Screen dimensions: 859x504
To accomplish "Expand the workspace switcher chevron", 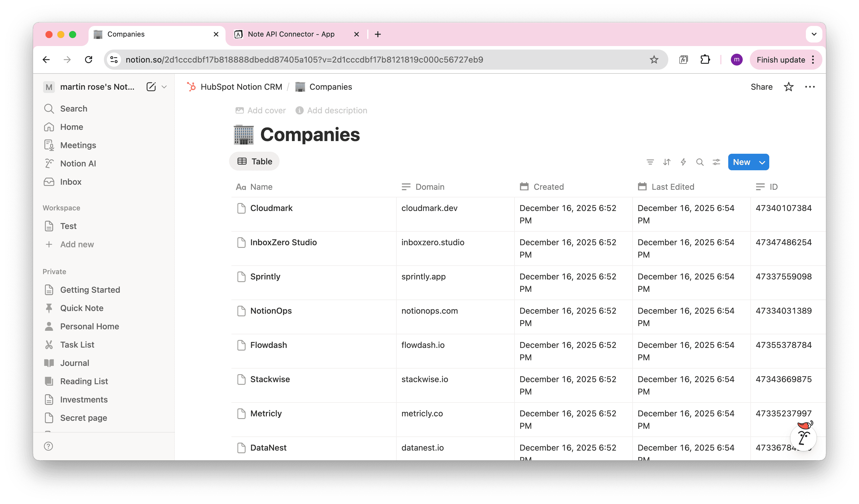I will tap(164, 86).
